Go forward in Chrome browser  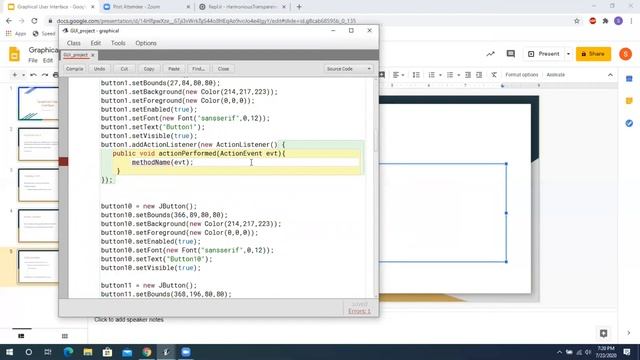[21, 21]
